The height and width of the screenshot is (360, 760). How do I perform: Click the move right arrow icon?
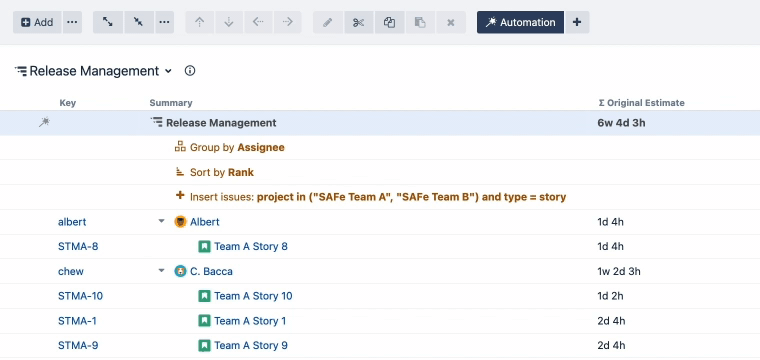[287, 22]
